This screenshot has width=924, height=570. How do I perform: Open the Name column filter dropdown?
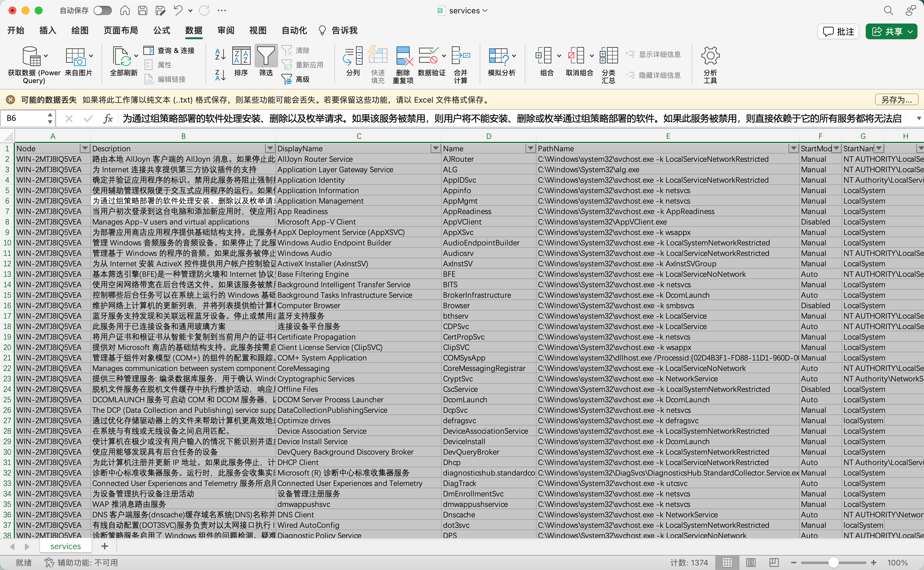coord(530,148)
